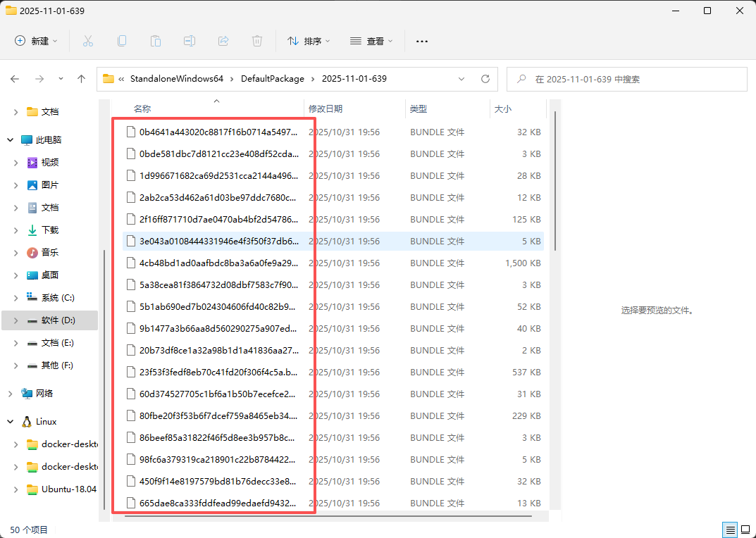Select file 60d374527705c1bf6a1b50b7ecefce2
This screenshot has height=538, width=756.
pyautogui.click(x=333, y=394)
